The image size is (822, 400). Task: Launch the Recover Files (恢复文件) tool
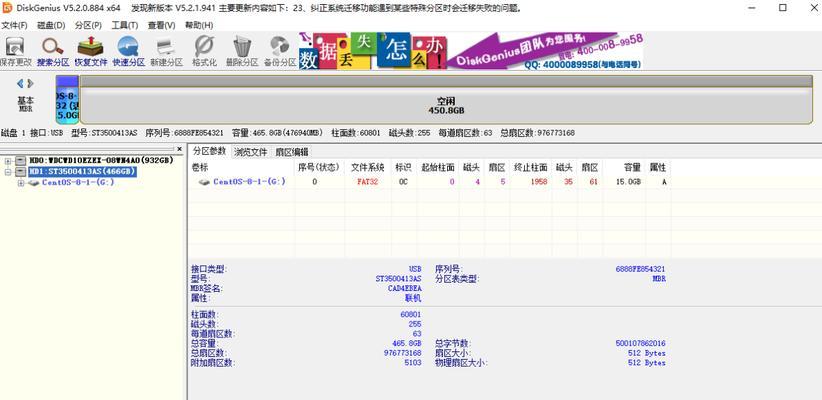90,51
